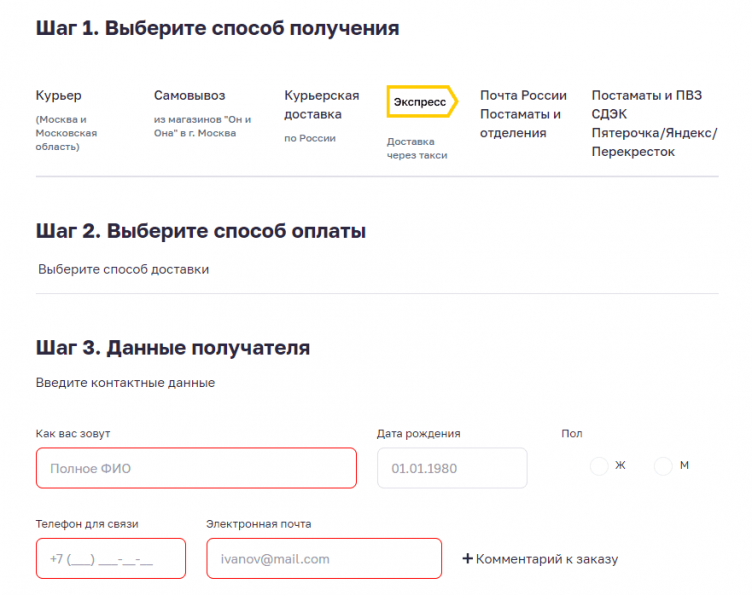Choose the Самовывоз pickup option

[x=190, y=96]
